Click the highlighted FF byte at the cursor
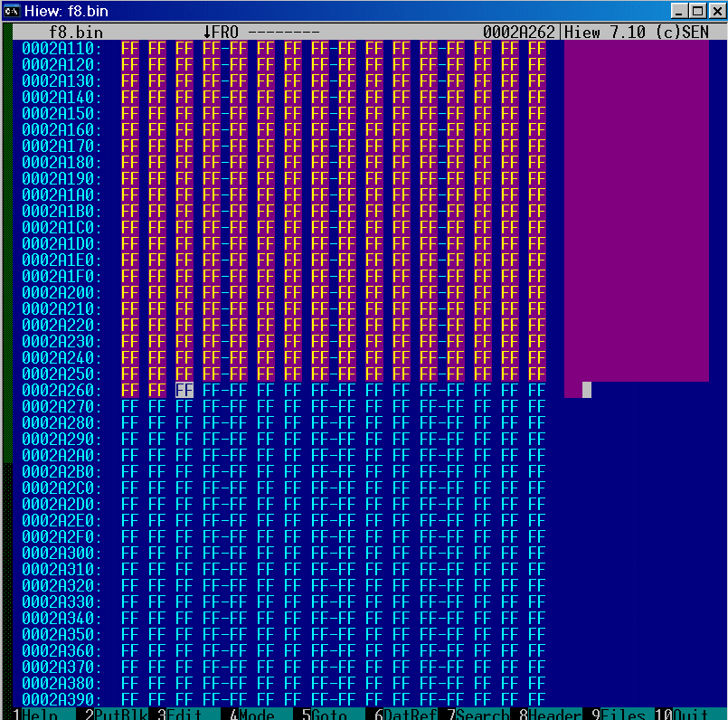Screen dimensions: 728x720 pos(184,390)
